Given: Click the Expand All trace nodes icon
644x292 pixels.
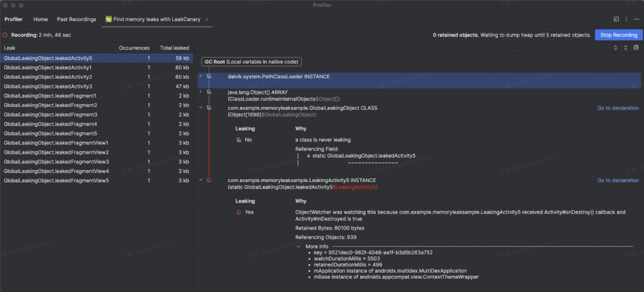Looking at the screenshot, I should (615, 48).
